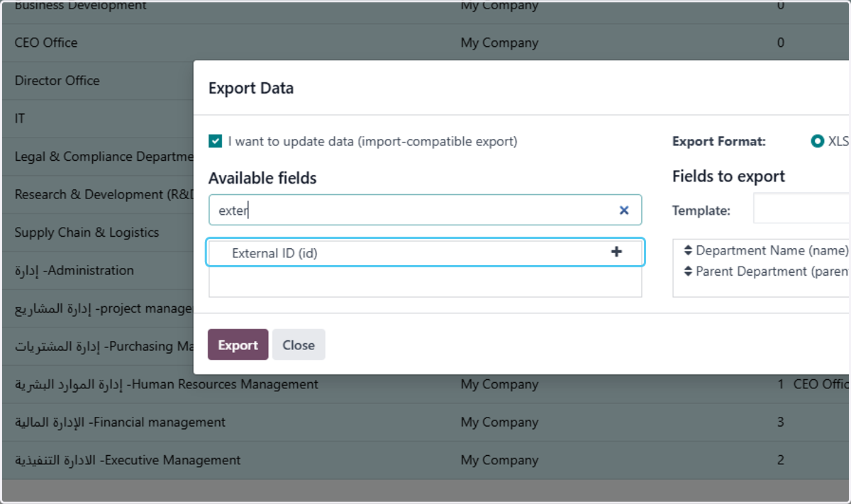The width and height of the screenshot is (851, 504).
Task: Click Parent Department in fields to export
Action: (772, 271)
